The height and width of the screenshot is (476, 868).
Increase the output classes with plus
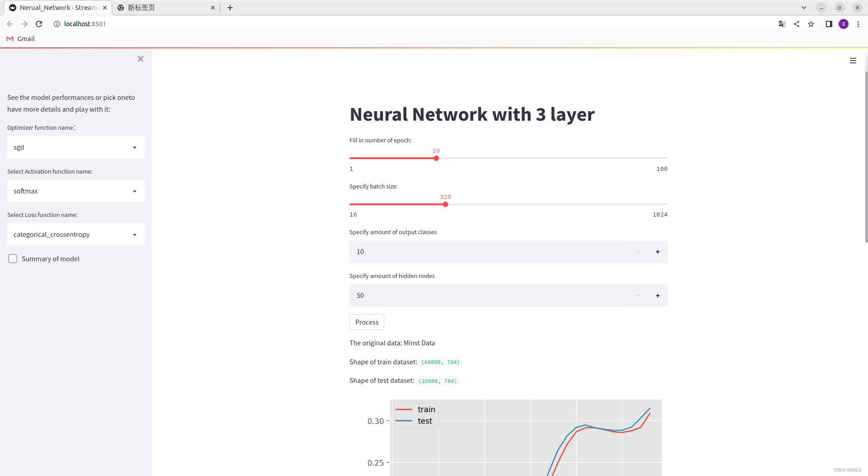[657, 252]
